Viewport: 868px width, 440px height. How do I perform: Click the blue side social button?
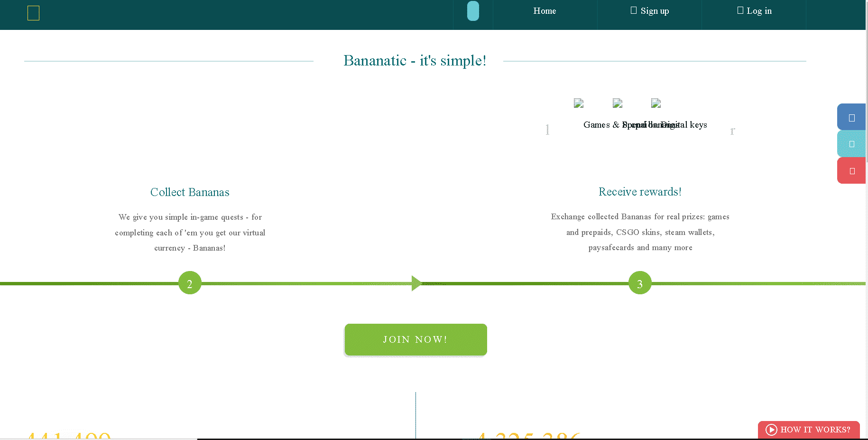click(851, 117)
